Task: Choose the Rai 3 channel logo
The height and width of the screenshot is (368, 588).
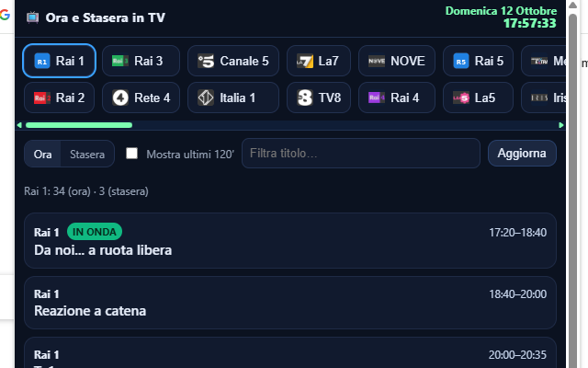Action: point(119,61)
